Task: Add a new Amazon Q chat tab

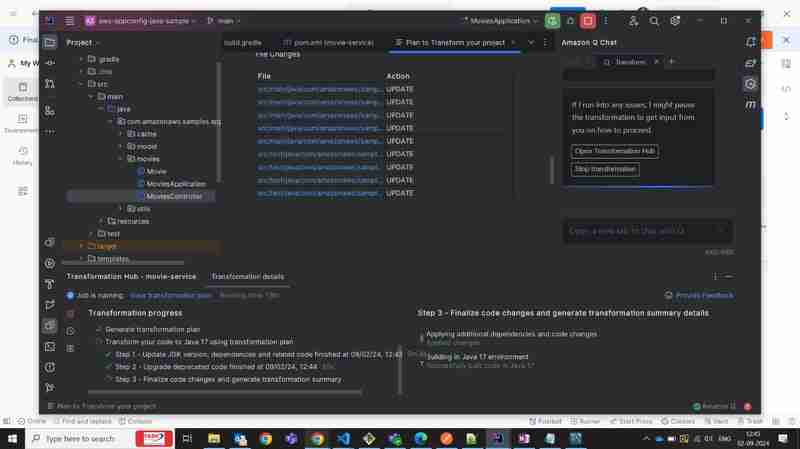Action: 671,62
